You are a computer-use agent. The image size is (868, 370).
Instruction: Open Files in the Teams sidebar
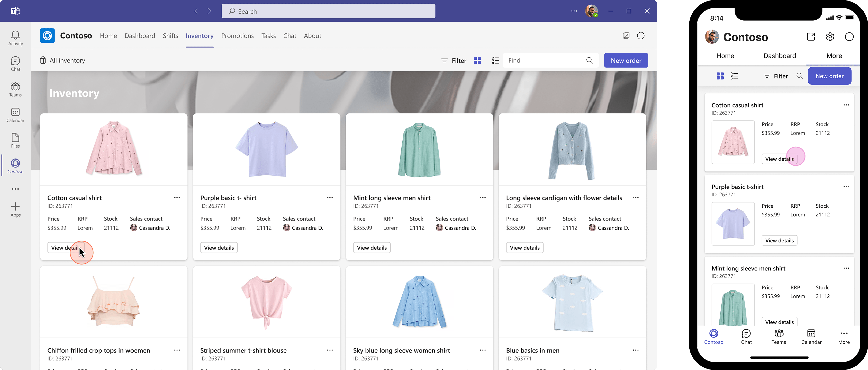[15, 140]
